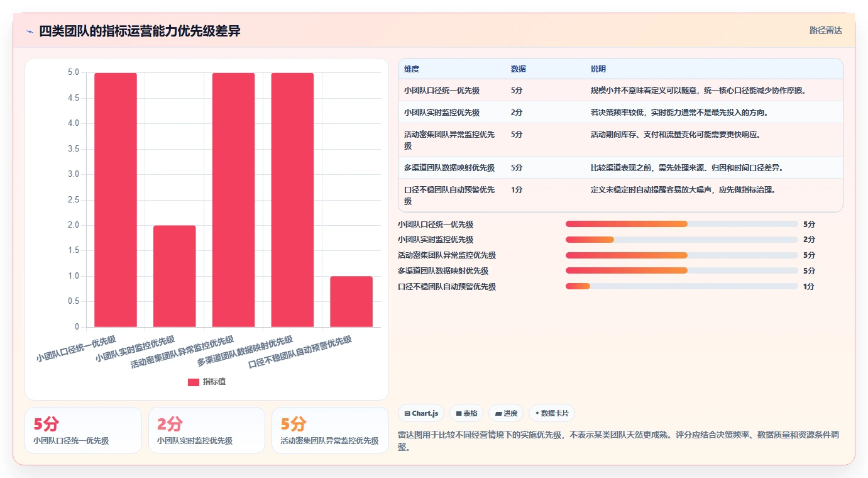Click the chart bar for 小团队实时监控优先级

[x=175, y=276]
